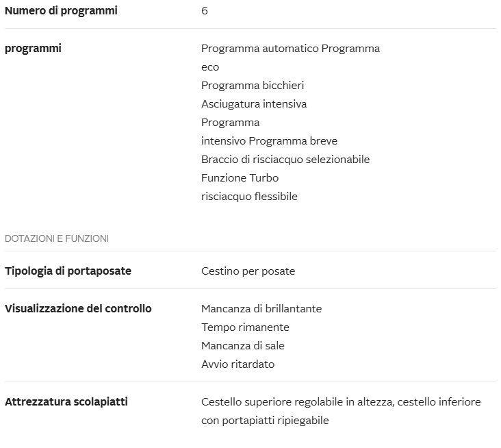Click the program count value 6
Screen dimensions: 501x448
(x=205, y=11)
